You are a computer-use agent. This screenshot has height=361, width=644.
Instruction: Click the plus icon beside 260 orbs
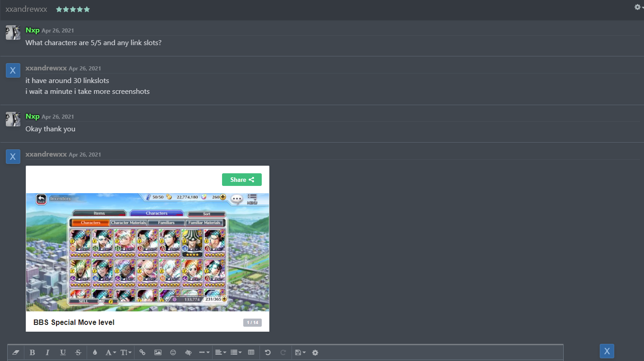click(x=222, y=197)
